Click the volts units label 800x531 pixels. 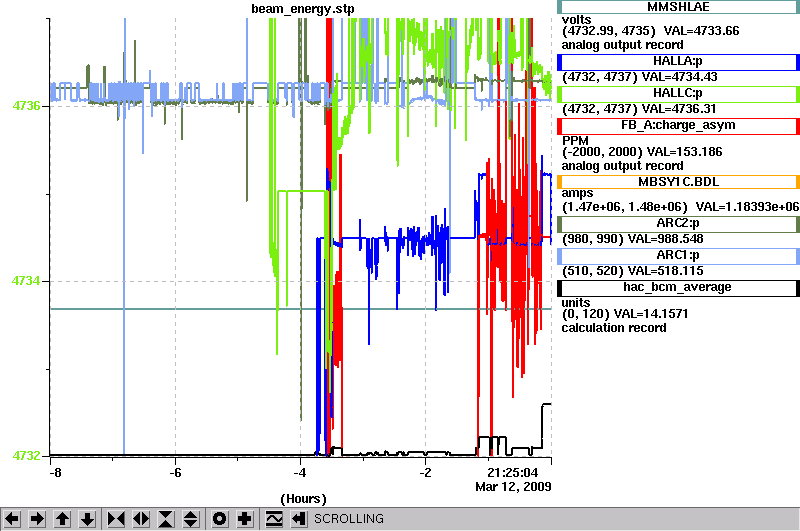click(576, 20)
